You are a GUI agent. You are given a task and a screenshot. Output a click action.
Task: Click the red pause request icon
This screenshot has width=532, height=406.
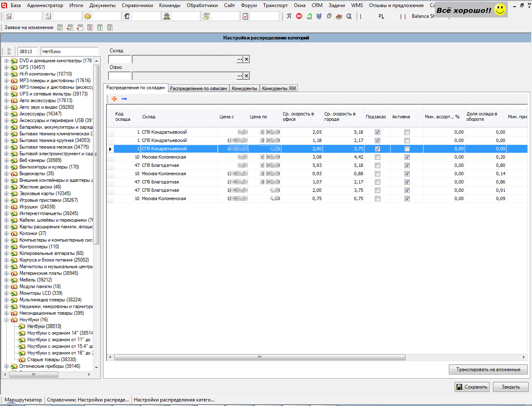[x=90, y=27]
